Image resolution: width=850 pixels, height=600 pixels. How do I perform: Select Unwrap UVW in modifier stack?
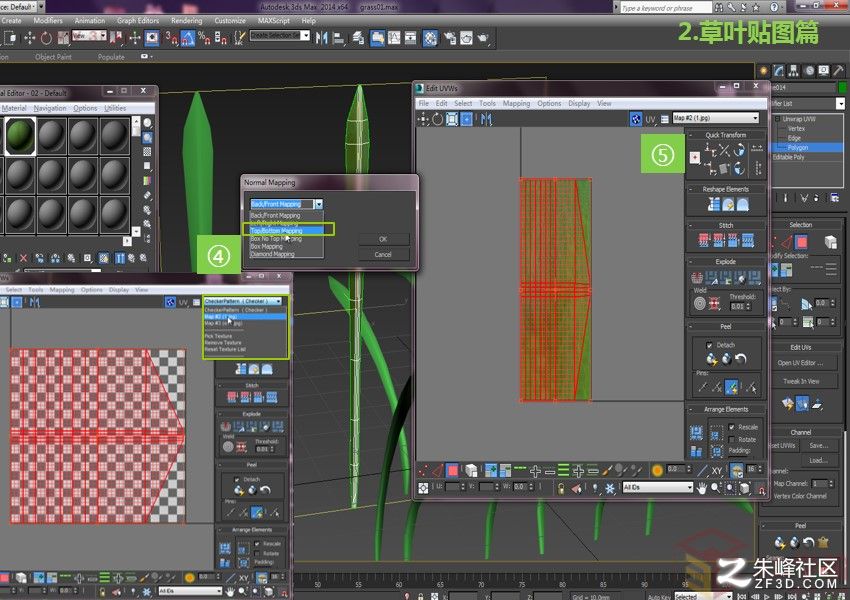point(799,119)
